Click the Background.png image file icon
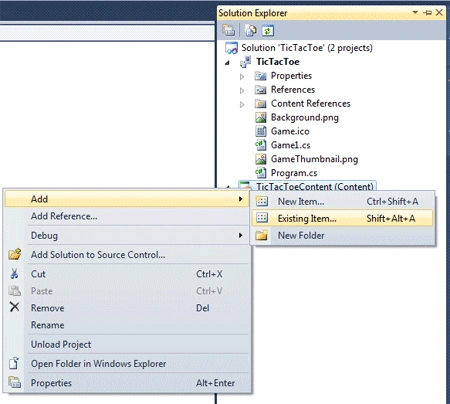This screenshot has height=404, width=450. (260, 117)
